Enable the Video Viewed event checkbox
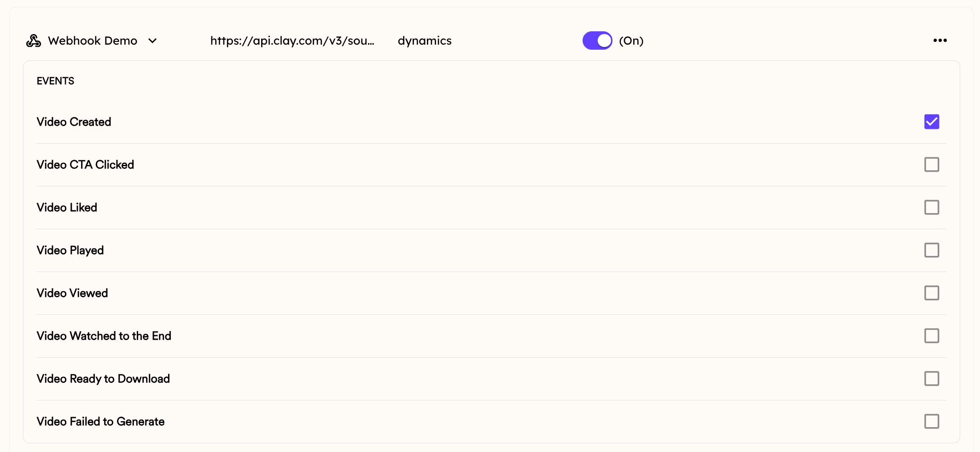The image size is (980, 452). pyautogui.click(x=932, y=293)
